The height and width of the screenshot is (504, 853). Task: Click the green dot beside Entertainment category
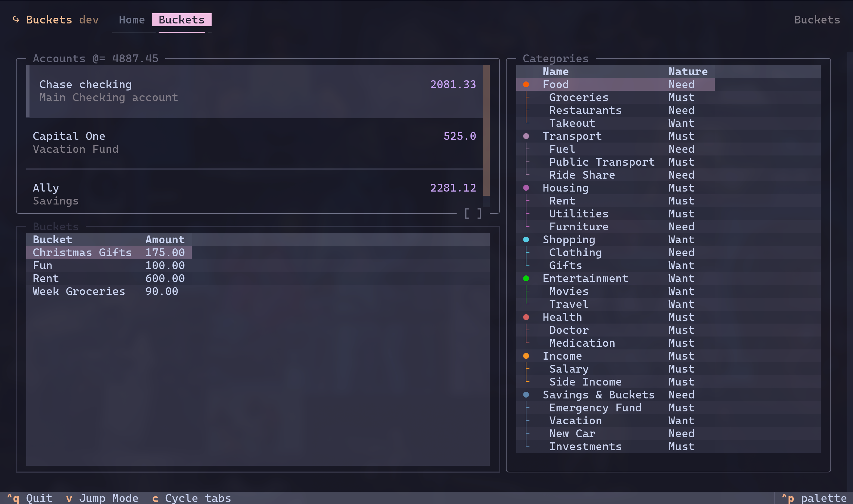pyautogui.click(x=526, y=278)
